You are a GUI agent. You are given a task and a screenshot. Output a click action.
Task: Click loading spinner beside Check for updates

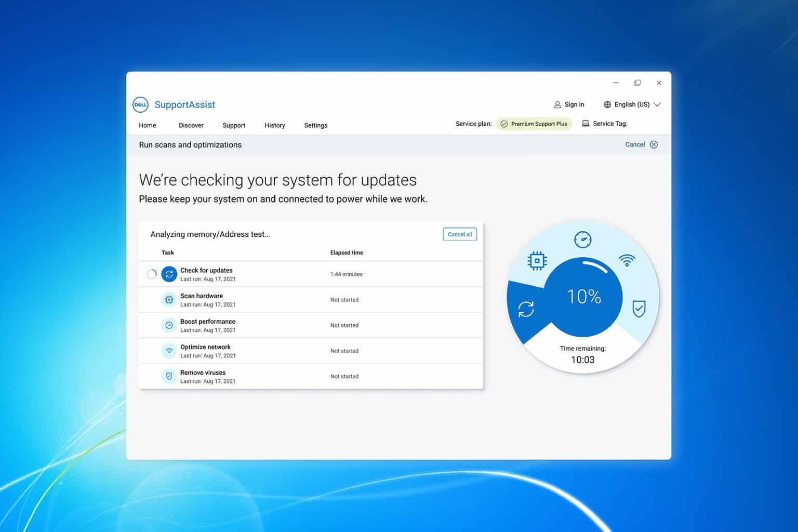(x=152, y=274)
